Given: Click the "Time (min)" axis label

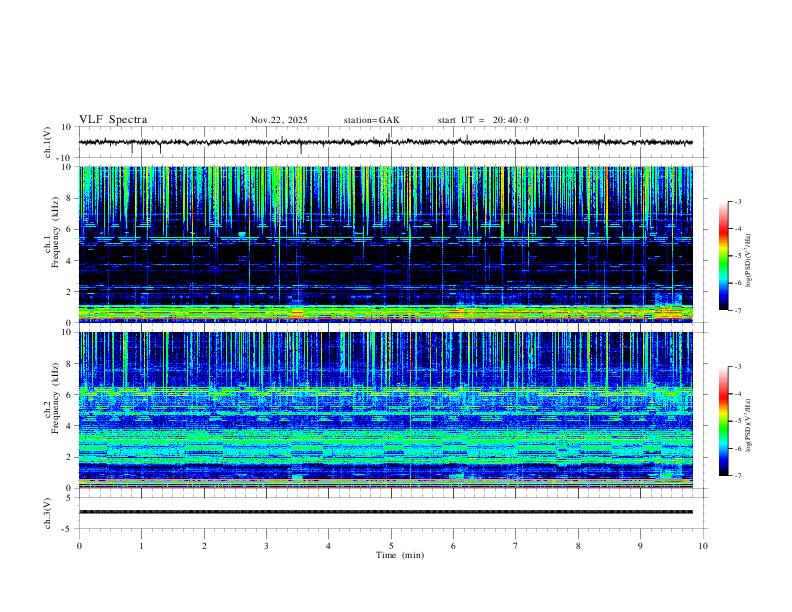Looking at the screenshot, I should 400,555.
